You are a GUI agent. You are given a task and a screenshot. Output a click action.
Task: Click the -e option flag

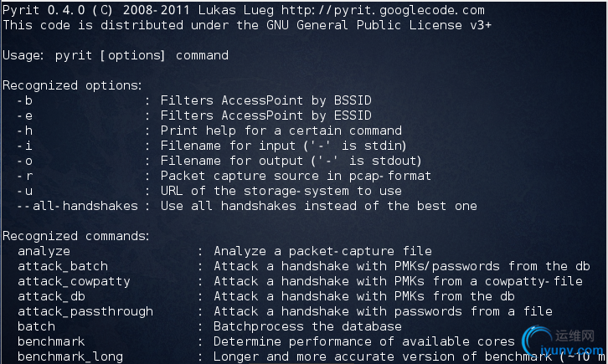tap(25, 115)
